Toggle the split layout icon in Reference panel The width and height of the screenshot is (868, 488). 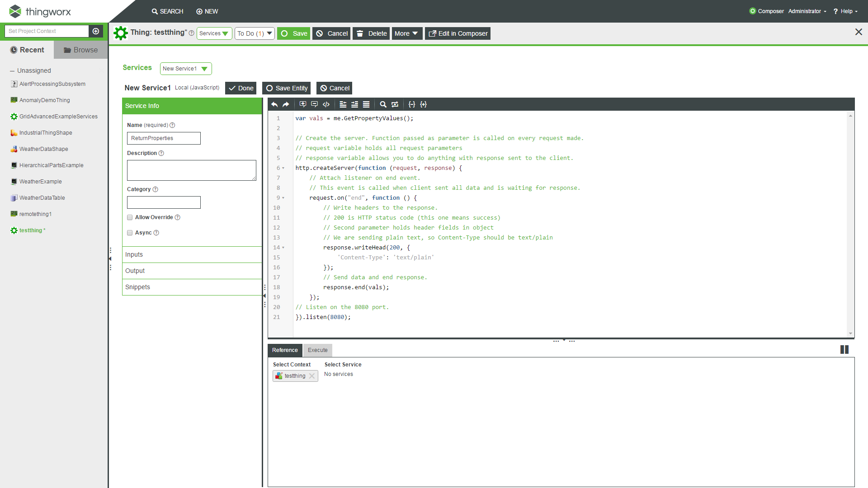(844, 350)
